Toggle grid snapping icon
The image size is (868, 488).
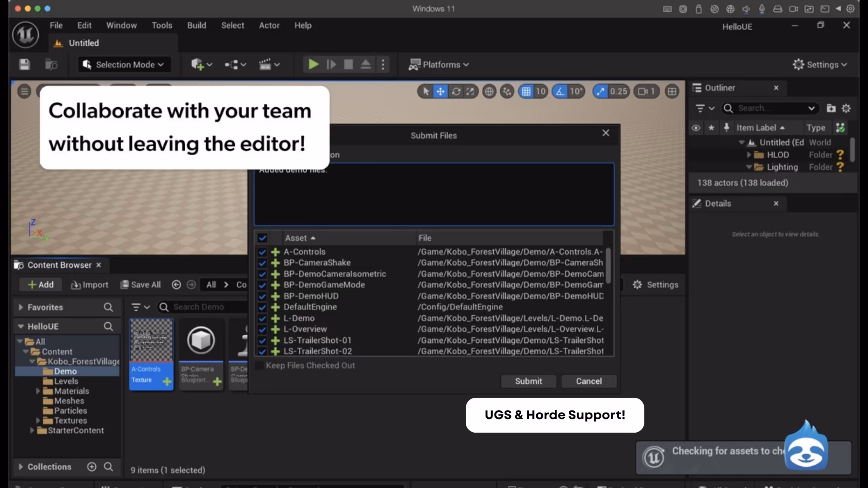[526, 91]
